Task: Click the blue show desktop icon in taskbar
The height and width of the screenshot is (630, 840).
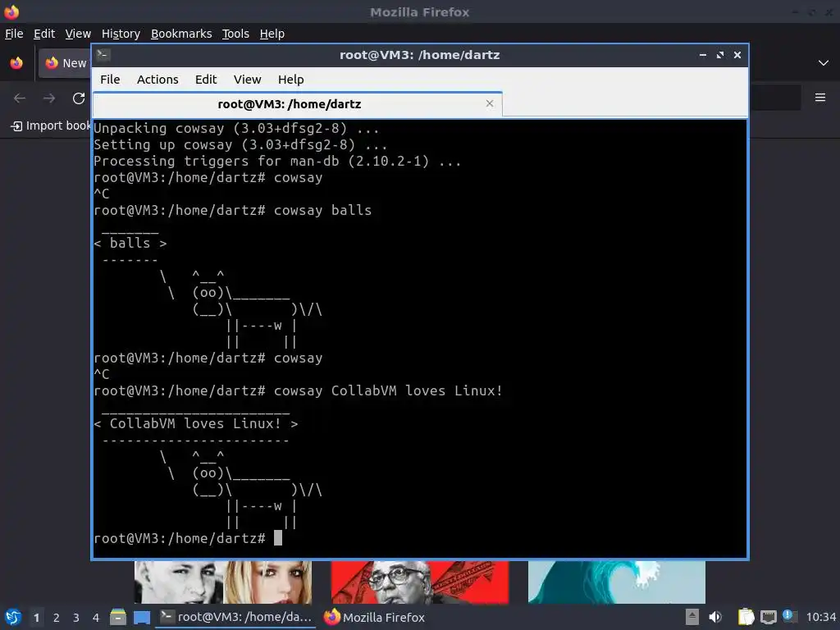Action: 142,617
